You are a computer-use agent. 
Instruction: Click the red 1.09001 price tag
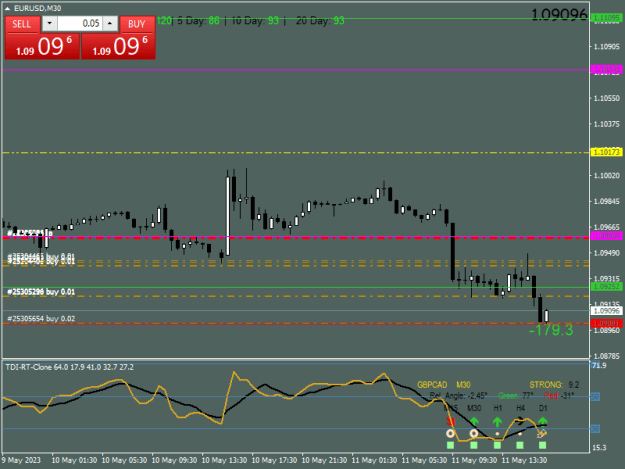pyautogui.click(x=606, y=323)
